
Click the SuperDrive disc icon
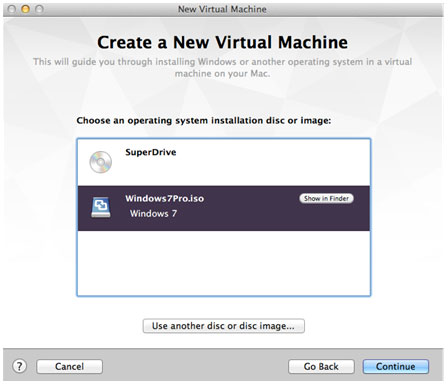(x=101, y=162)
